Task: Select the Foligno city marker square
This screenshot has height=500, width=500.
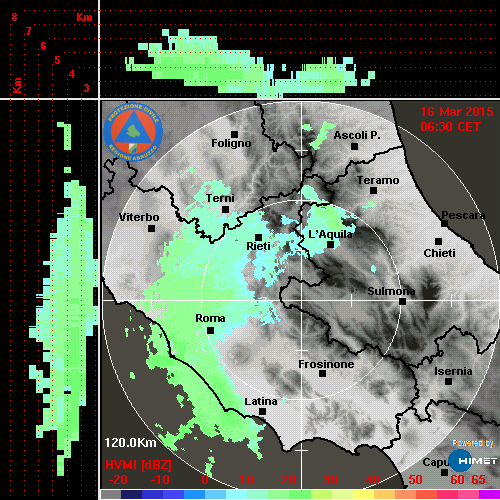Action: 234,134
